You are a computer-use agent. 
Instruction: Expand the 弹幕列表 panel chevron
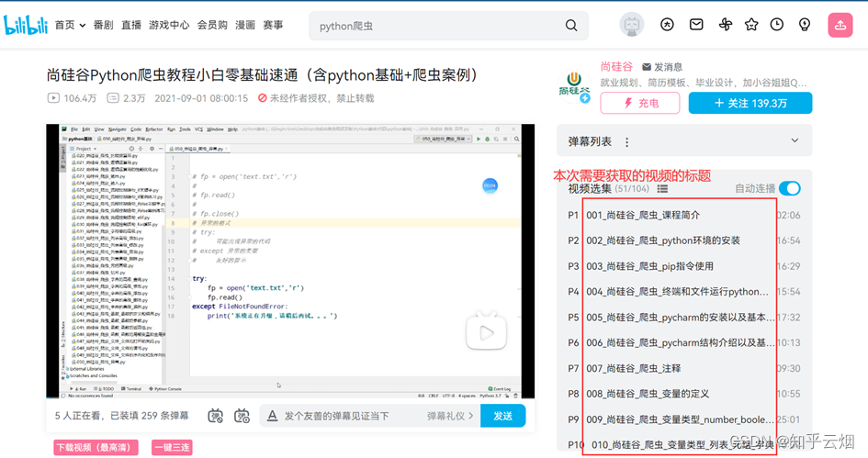pos(795,140)
